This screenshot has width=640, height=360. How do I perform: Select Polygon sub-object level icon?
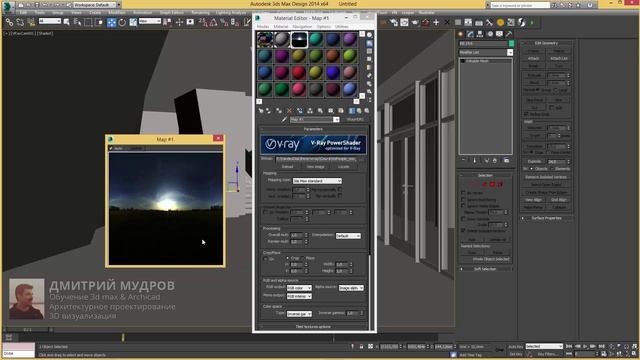click(492, 184)
